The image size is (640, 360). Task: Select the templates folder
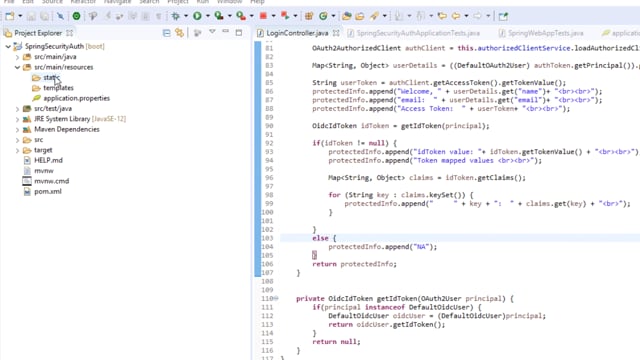point(58,88)
